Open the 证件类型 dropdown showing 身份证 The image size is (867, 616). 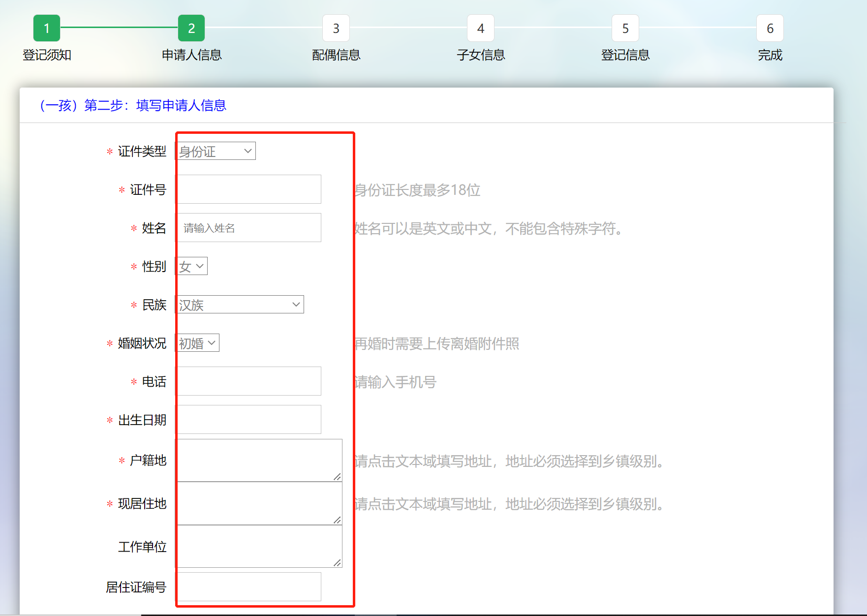click(x=217, y=151)
